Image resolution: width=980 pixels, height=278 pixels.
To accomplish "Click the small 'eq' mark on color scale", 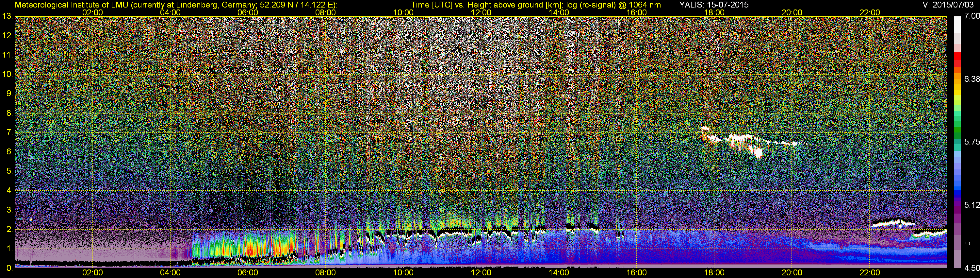I will tap(968, 242).
